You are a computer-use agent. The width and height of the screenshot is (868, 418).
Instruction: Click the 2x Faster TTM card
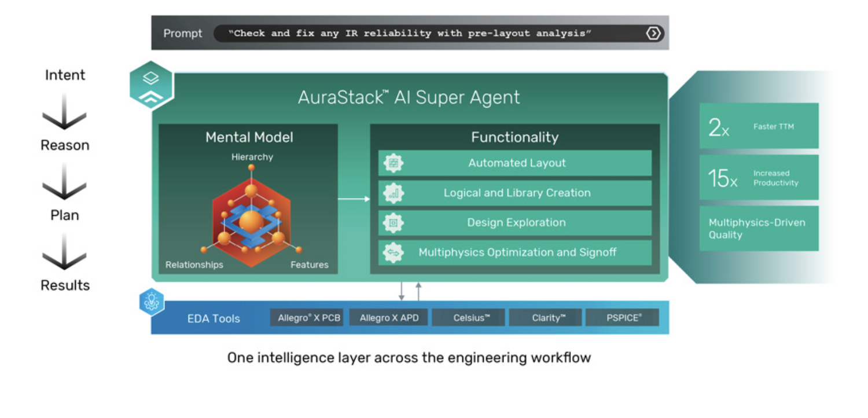point(759,126)
